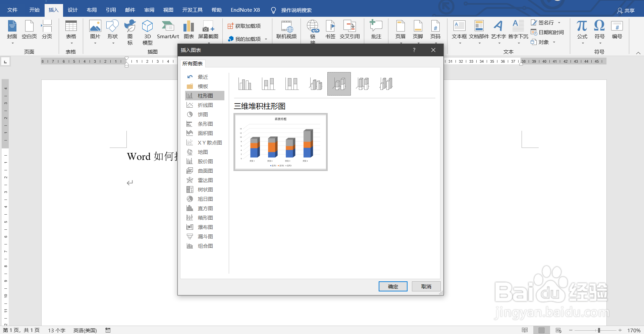Switch to the 设计 ribbon tab
Screen dimensions: 644x334
[x=72, y=10]
